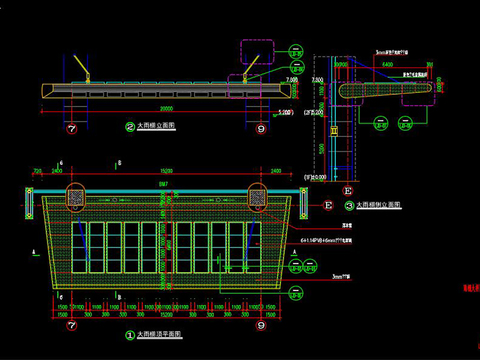Select left bubble of paired callouts beside plan
Screen dimensions: 480x360
[295, 266]
